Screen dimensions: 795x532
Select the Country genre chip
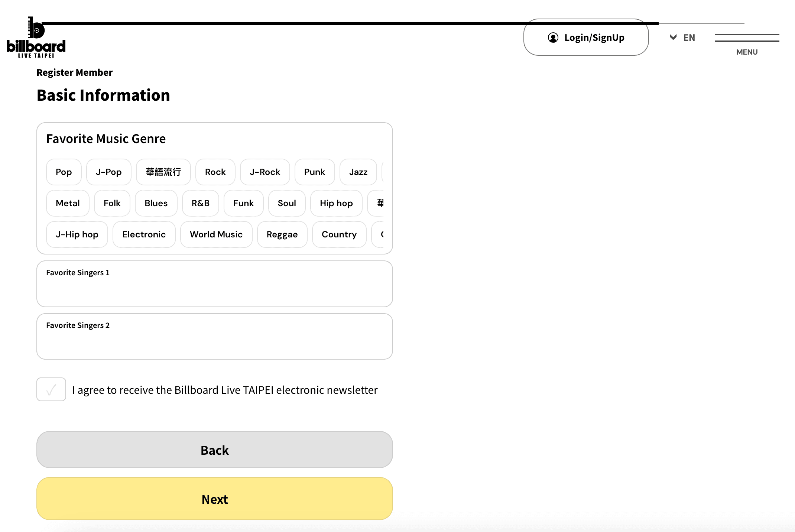[339, 234]
